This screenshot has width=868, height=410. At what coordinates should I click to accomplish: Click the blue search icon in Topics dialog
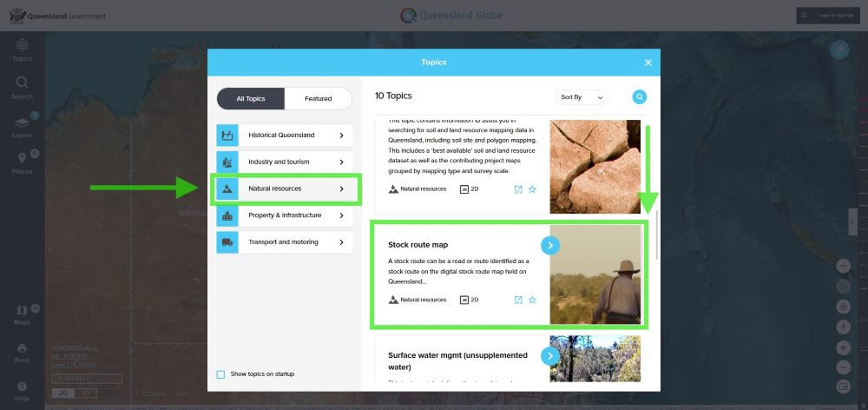pos(640,97)
